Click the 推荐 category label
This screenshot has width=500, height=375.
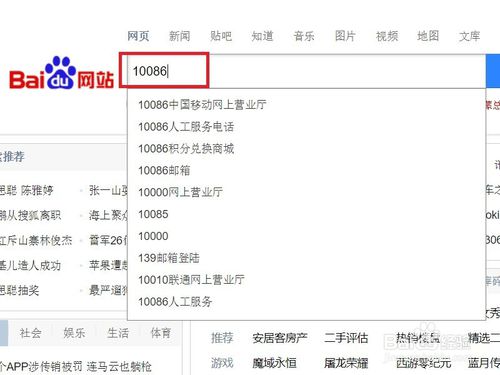pyautogui.click(x=222, y=338)
